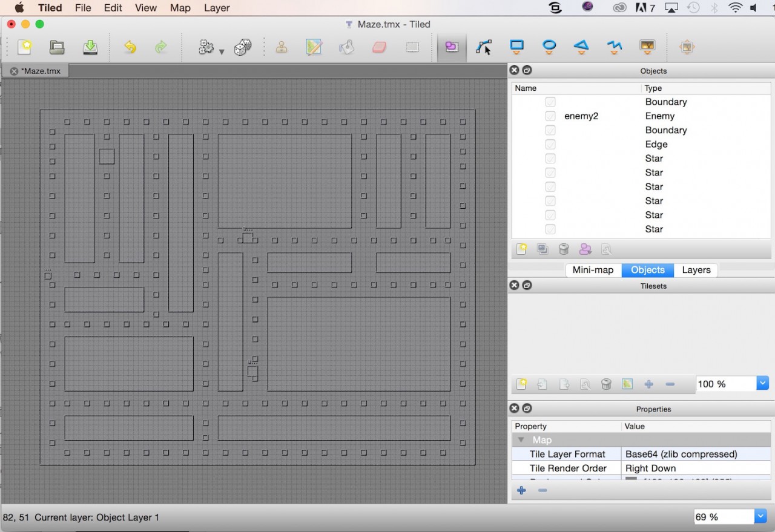Switch to the Insert Polyline tool
Screen dimensions: 775x532
[614, 47]
